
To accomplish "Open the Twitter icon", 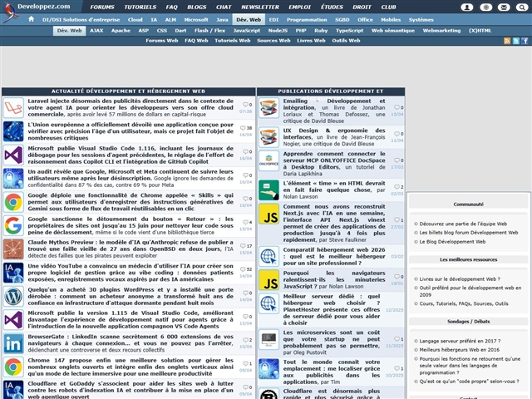I will pyautogui.click(x=515, y=41).
